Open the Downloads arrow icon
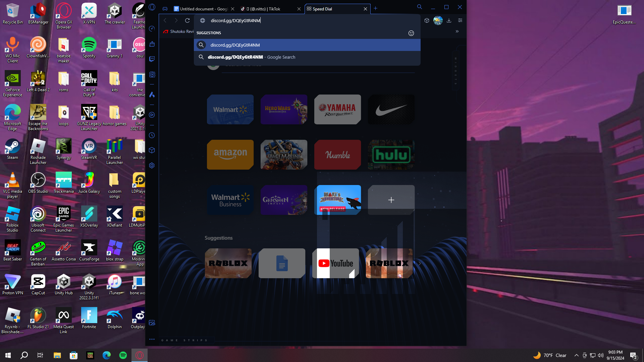 (449, 20)
